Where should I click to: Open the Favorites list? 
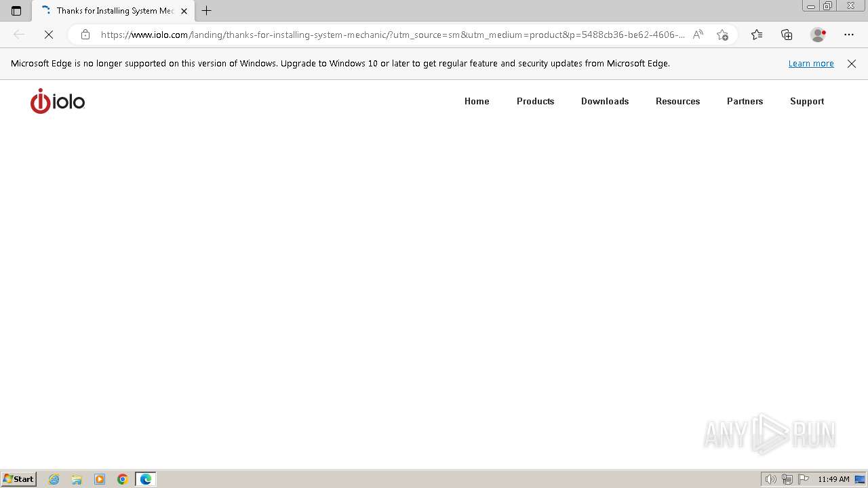(x=757, y=35)
